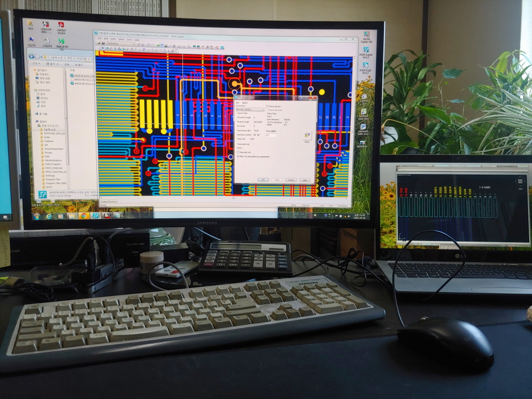Enable the Associate net checkbox
Image resolution: width=532 pixels, height=399 pixels.
point(238,152)
